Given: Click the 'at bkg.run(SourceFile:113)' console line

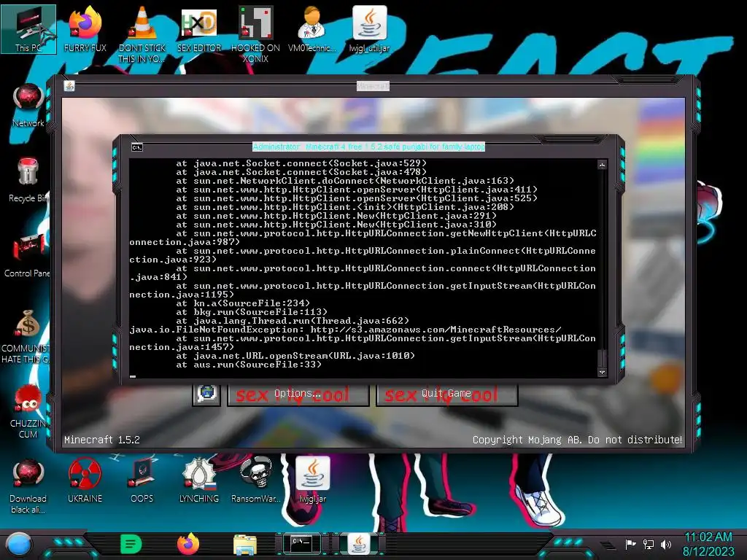Looking at the screenshot, I should (252, 312).
